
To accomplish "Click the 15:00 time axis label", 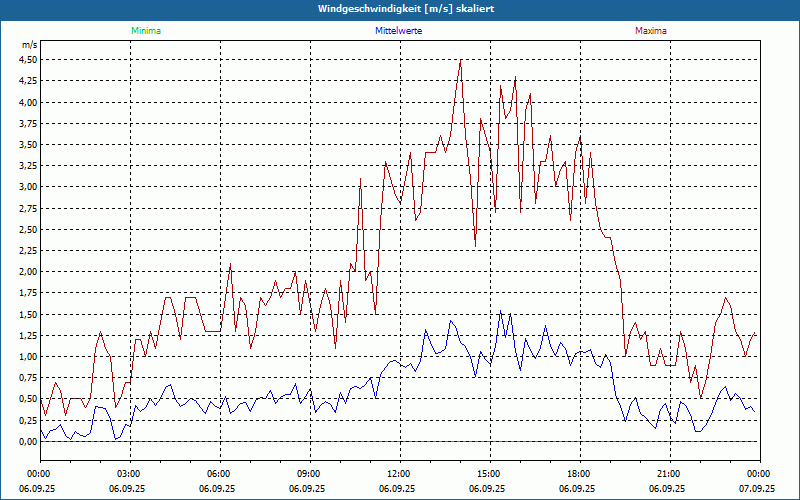I will pyautogui.click(x=487, y=474).
